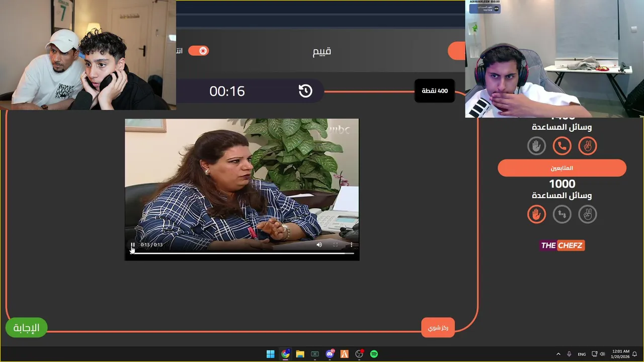
Task: Open the system volume icon
Action: click(602, 354)
